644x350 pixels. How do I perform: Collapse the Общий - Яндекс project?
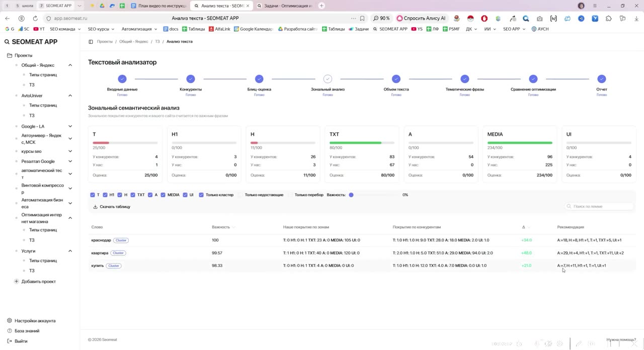coord(70,65)
